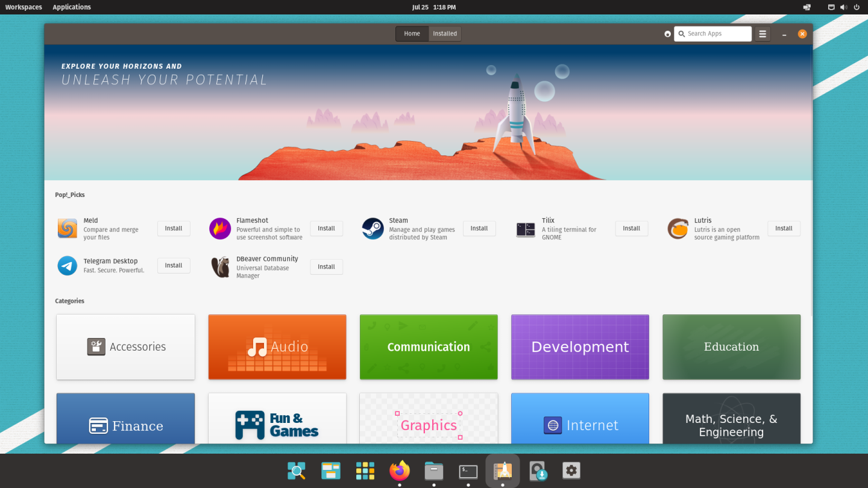Browse the Audio category tile

tap(277, 347)
